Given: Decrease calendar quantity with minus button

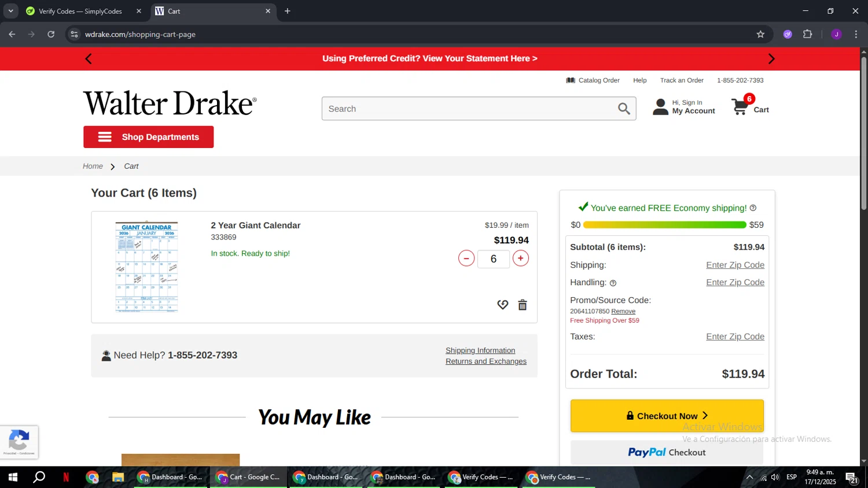Looking at the screenshot, I should 466,258.
